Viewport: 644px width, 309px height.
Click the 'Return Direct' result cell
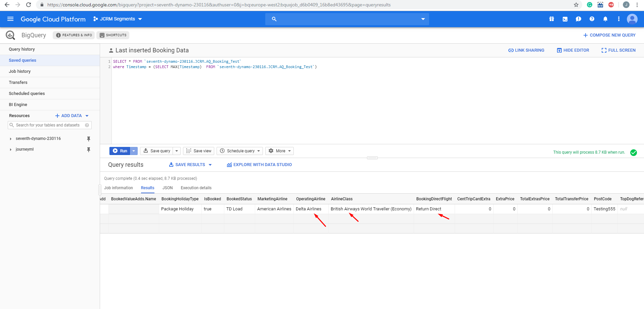coord(434,209)
